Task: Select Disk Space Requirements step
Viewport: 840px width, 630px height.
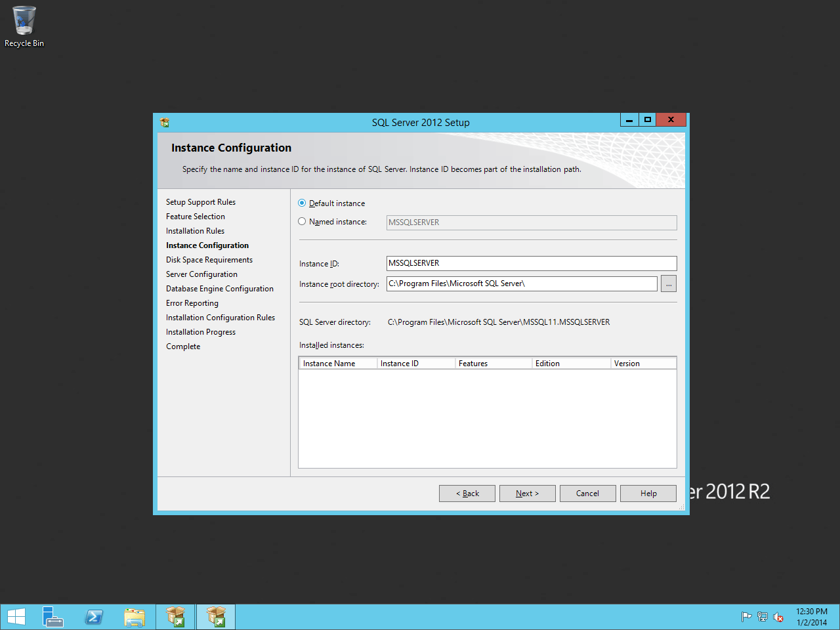Action: 209,260
